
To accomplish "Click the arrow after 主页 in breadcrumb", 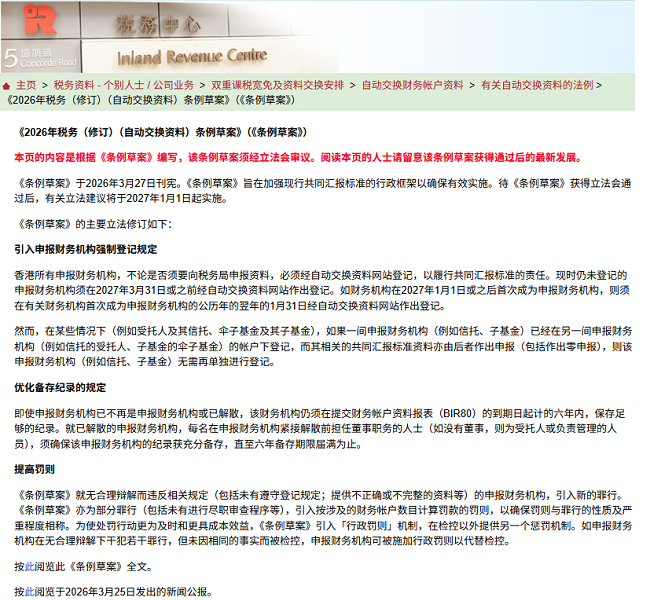I will click(x=45, y=86).
